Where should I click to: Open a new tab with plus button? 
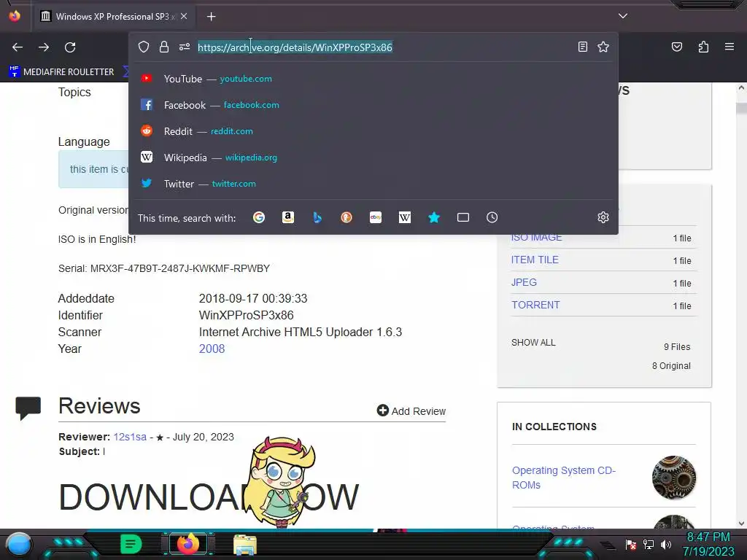click(211, 17)
